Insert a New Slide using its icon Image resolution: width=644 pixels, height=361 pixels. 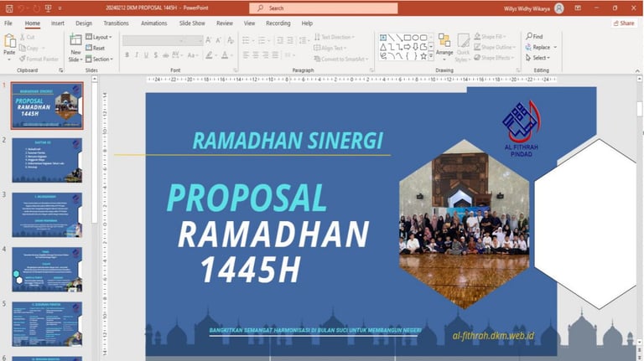[x=75, y=40]
